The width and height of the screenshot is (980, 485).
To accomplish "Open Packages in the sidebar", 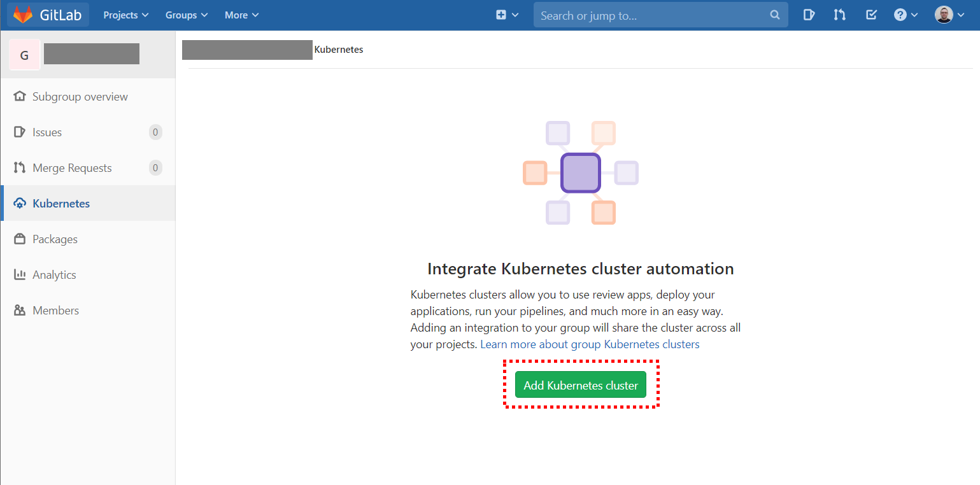I will [x=88, y=239].
